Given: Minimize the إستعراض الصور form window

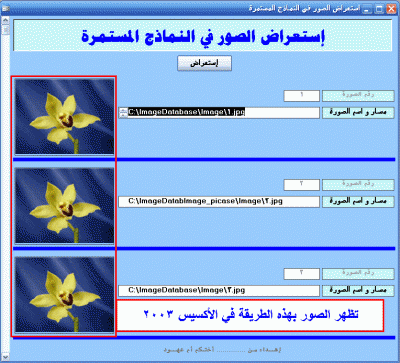Looking at the screenshot, I should coord(367,9).
